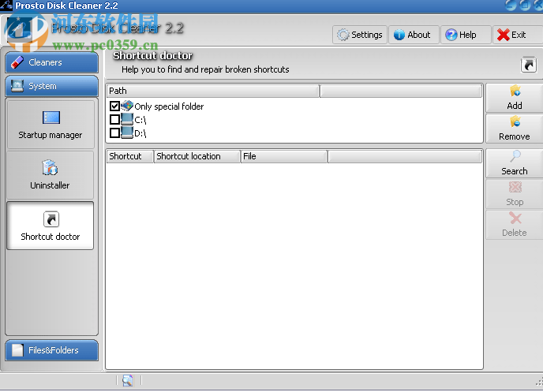Start the broken shortcut Search
The height and width of the screenshot is (392, 543).
[x=515, y=163]
